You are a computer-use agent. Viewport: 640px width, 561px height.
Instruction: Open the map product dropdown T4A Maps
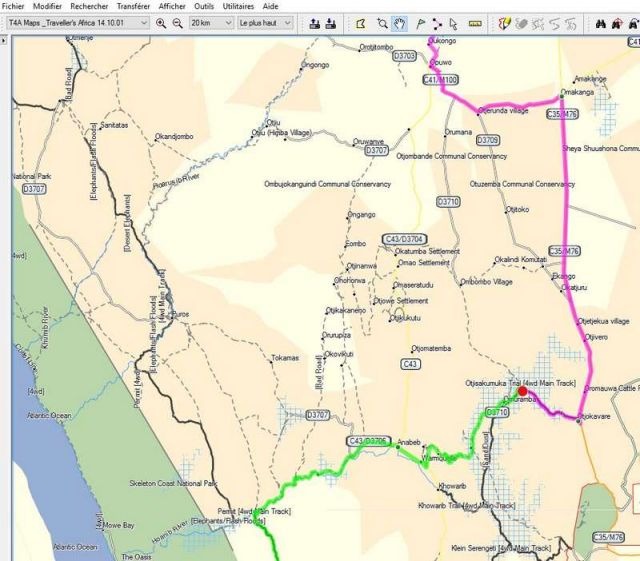(x=78, y=23)
